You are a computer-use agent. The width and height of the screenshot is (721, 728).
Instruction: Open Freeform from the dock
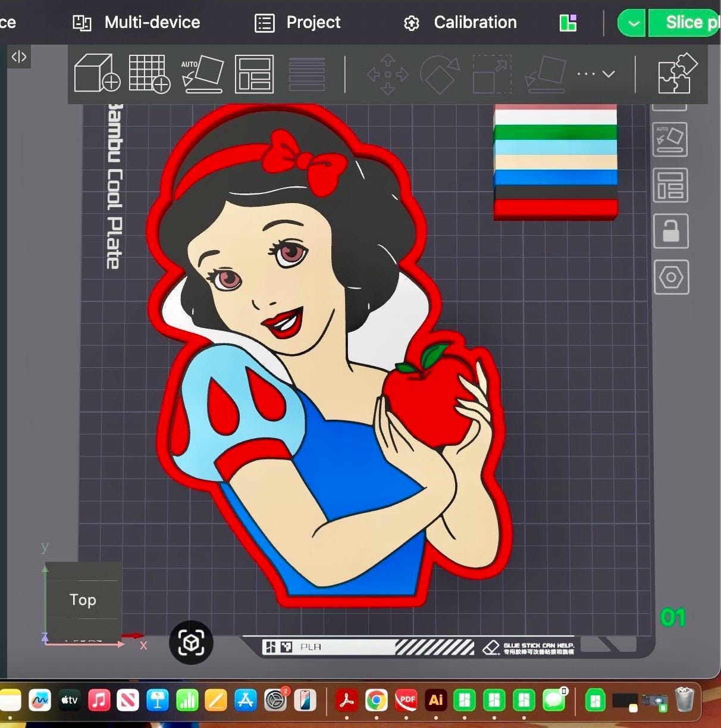tap(39, 701)
